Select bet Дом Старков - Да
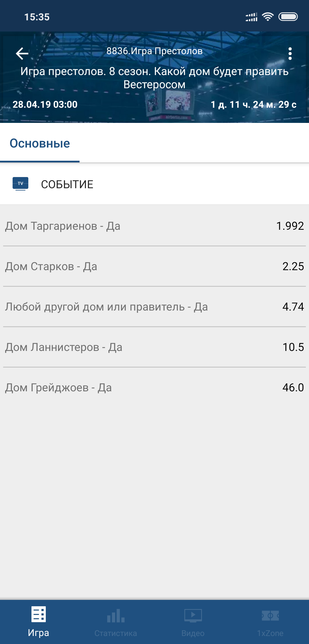309x644 pixels. tap(154, 266)
